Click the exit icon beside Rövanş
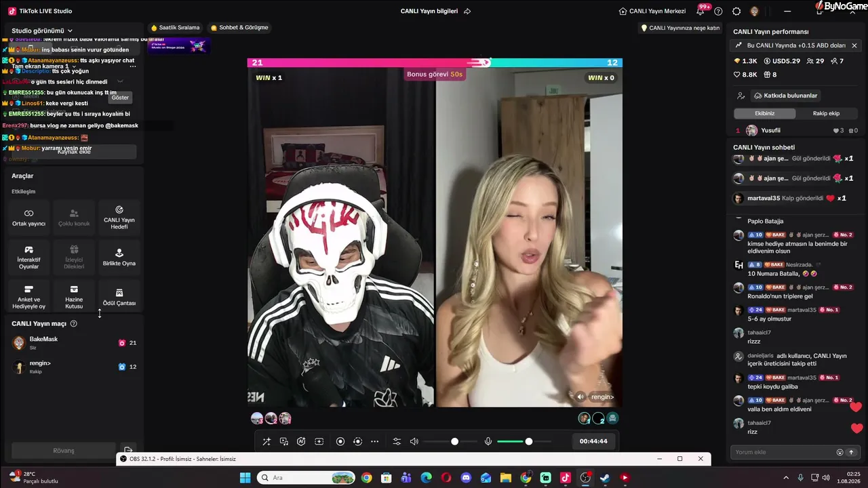Screen dimensions: 868x488 128,449
